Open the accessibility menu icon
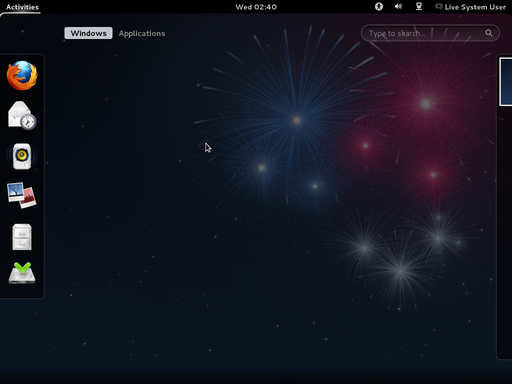 point(379,7)
